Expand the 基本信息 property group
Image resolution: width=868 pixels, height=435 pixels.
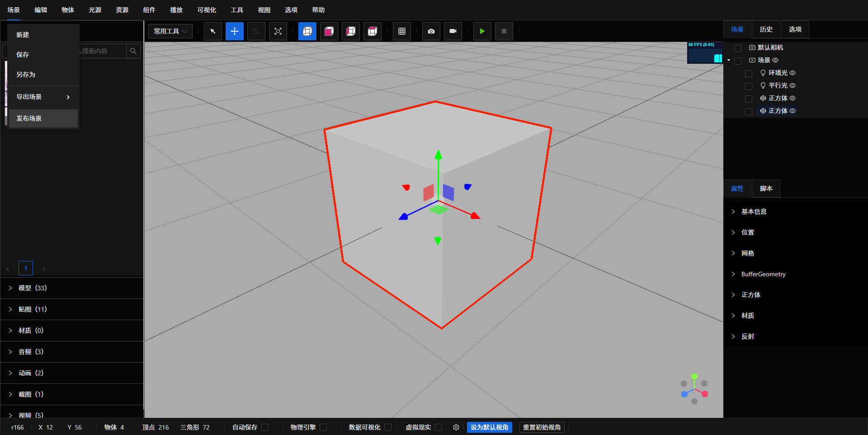pos(754,212)
